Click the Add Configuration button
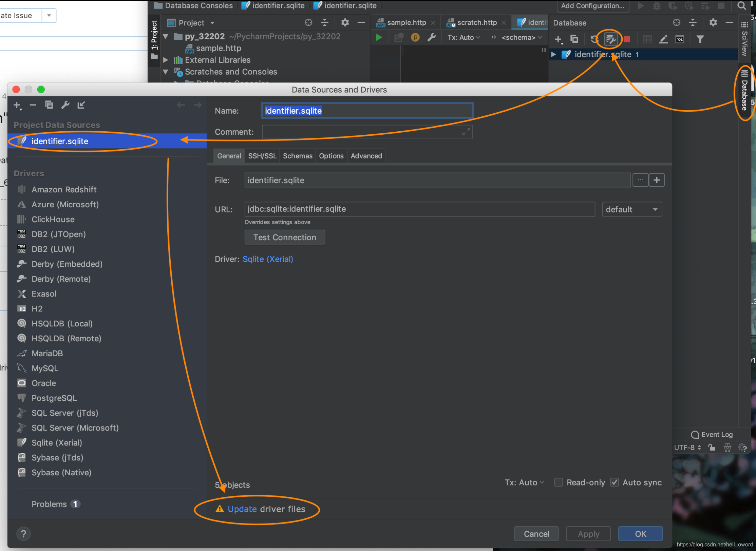The height and width of the screenshot is (551, 756). 592,6
